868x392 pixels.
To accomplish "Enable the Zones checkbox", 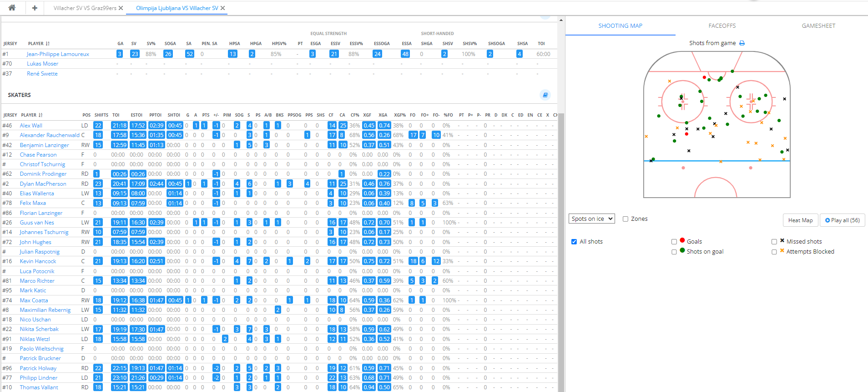I will point(626,219).
